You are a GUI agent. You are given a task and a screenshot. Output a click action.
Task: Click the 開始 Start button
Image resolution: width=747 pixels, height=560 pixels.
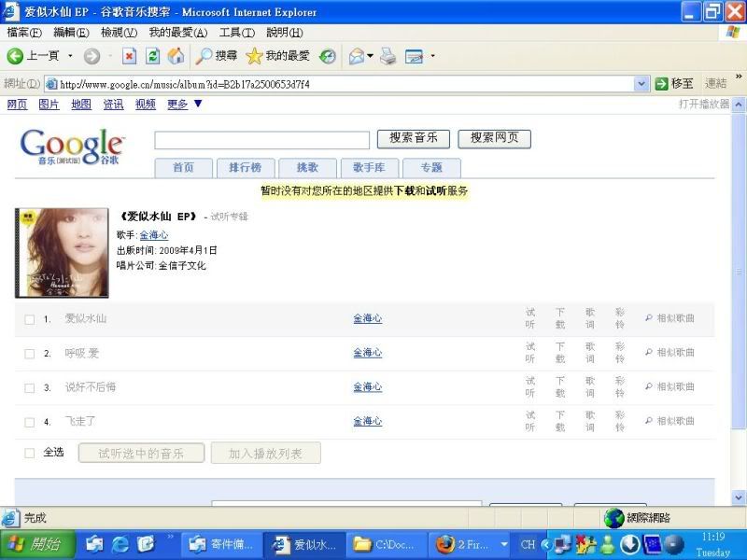click(x=37, y=544)
